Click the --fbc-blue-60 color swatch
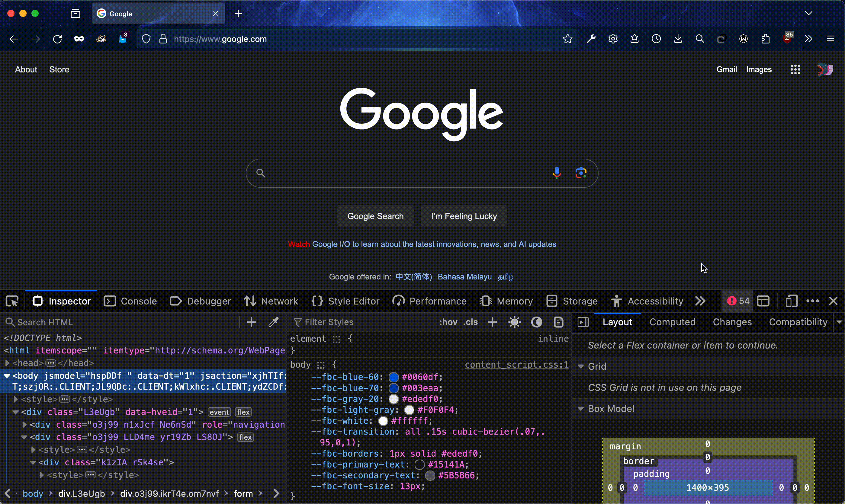 394,377
